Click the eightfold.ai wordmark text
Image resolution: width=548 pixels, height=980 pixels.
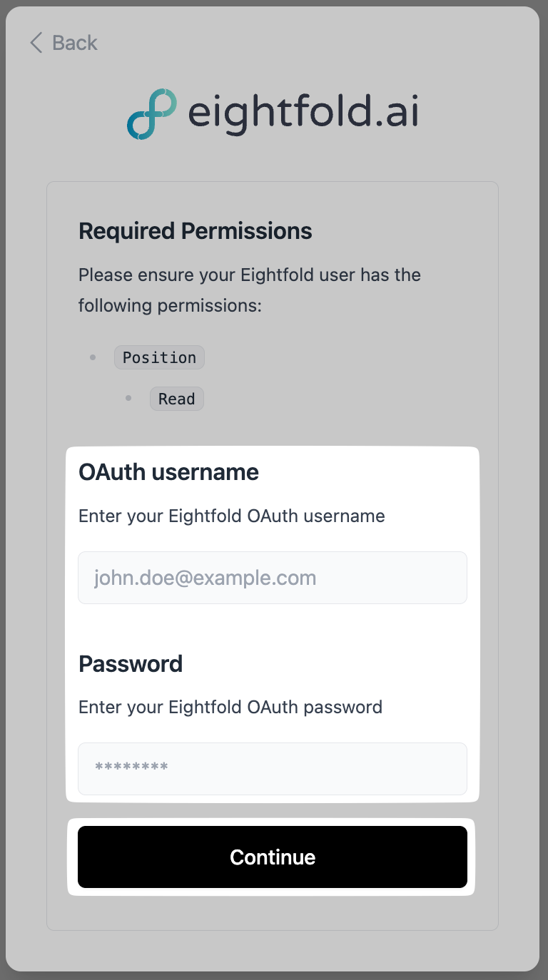tap(303, 114)
